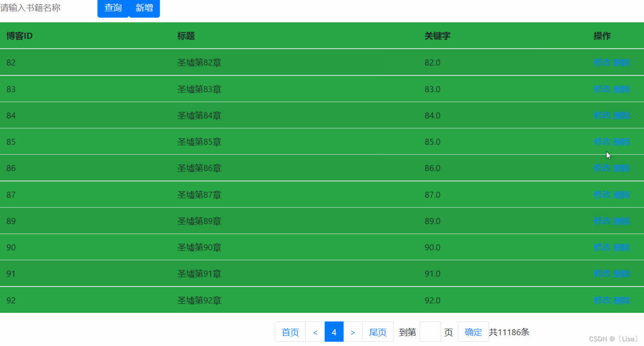Click the 共11186条 total count text
The height and width of the screenshot is (346, 644).
tap(509, 332)
